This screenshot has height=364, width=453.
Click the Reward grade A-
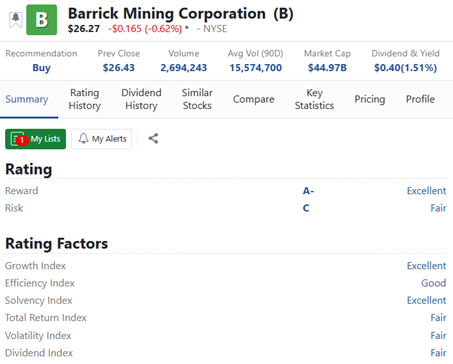pos(308,191)
